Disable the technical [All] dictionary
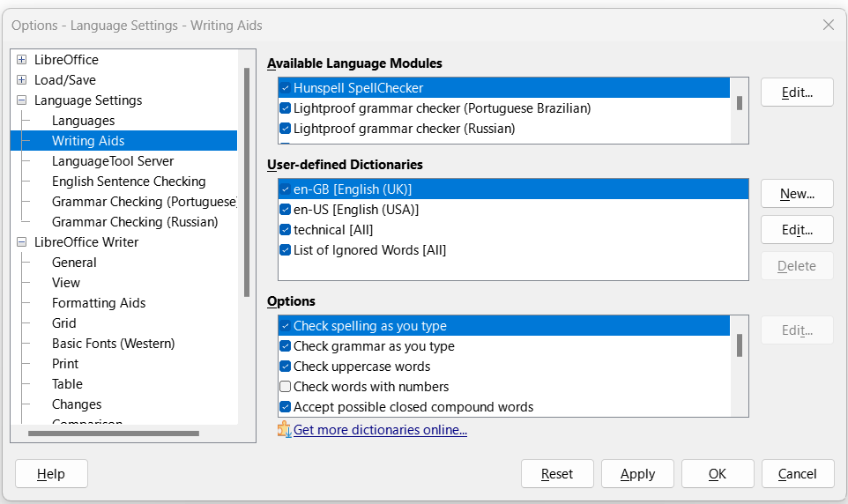Screen dimensions: 848x504 pos(286,230)
